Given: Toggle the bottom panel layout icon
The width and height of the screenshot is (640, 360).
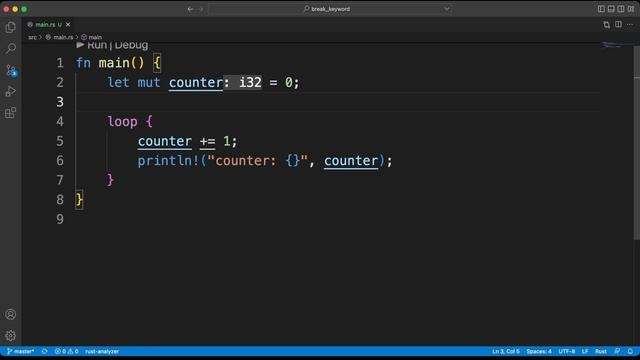Looking at the screenshot, I should click(x=611, y=9).
